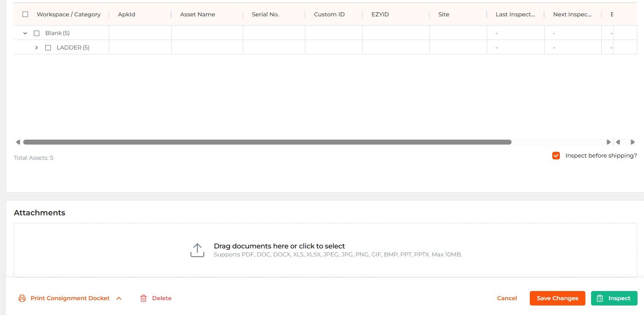Click Save Changes button
644x315 pixels.
click(558, 298)
